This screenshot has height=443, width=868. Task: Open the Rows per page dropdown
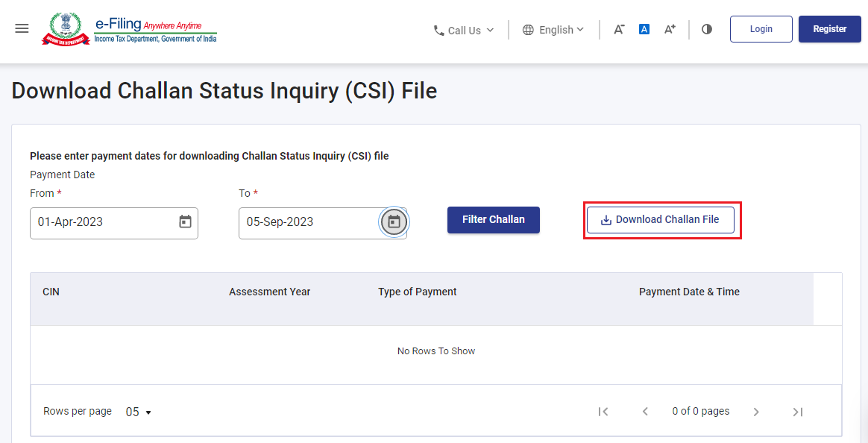tap(138, 411)
